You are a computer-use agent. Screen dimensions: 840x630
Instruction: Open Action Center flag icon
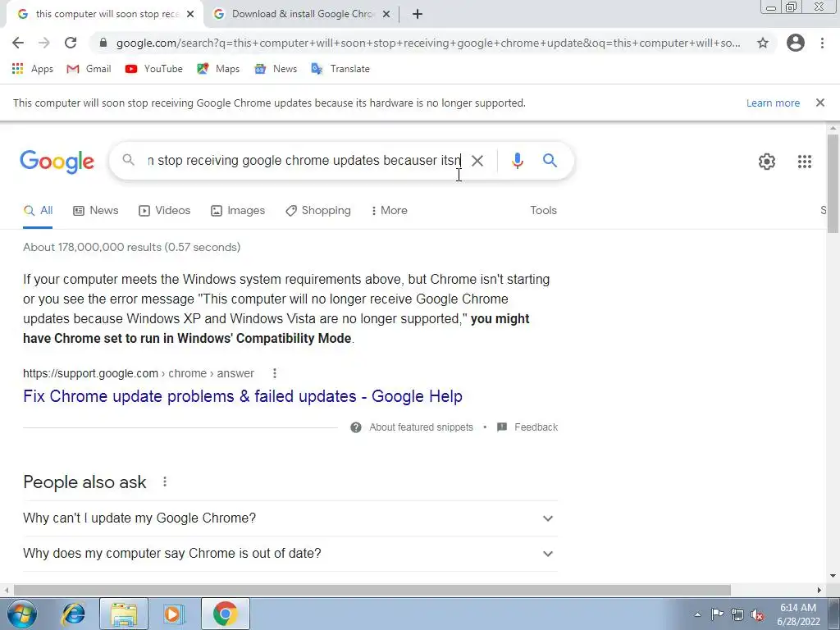click(717, 614)
